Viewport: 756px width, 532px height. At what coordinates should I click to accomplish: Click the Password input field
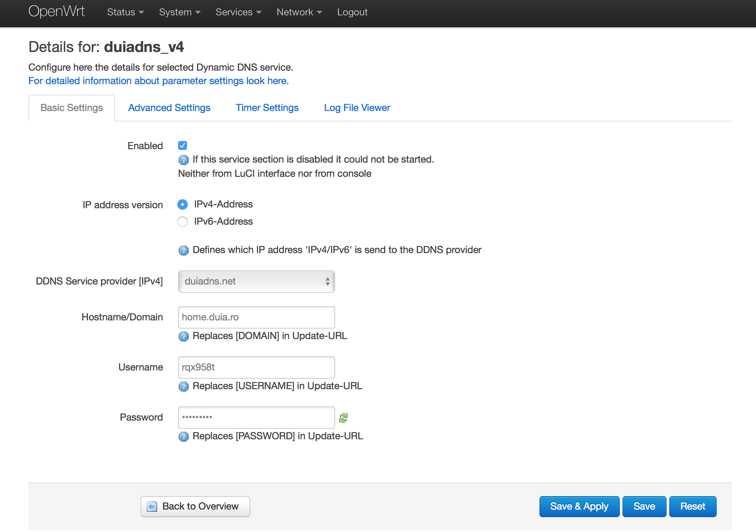coord(257,418)
